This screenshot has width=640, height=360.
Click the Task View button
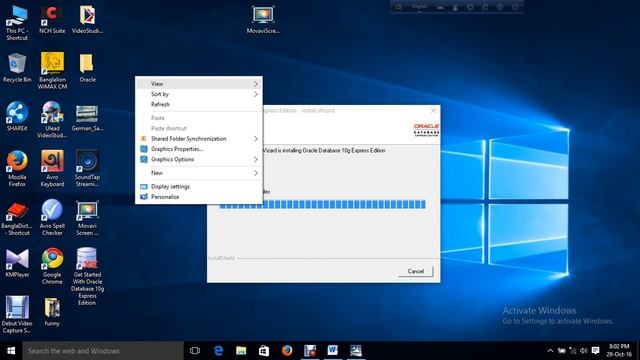coord(195,351)
